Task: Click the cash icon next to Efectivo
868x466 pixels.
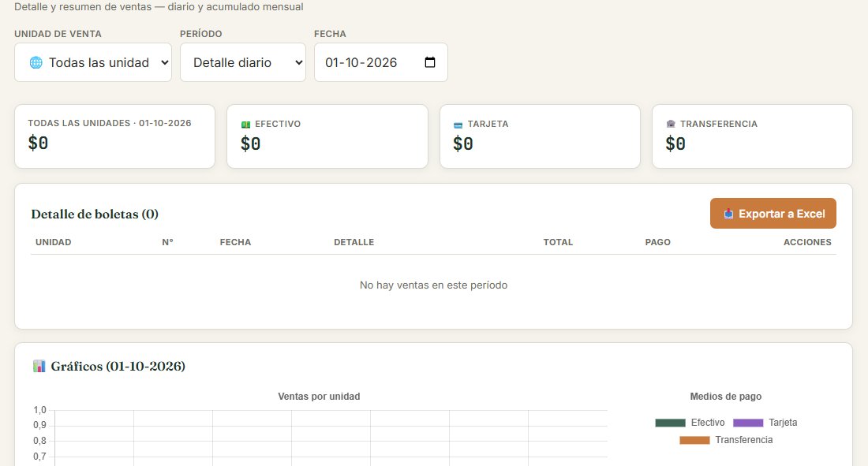Action: coord(245,125)
